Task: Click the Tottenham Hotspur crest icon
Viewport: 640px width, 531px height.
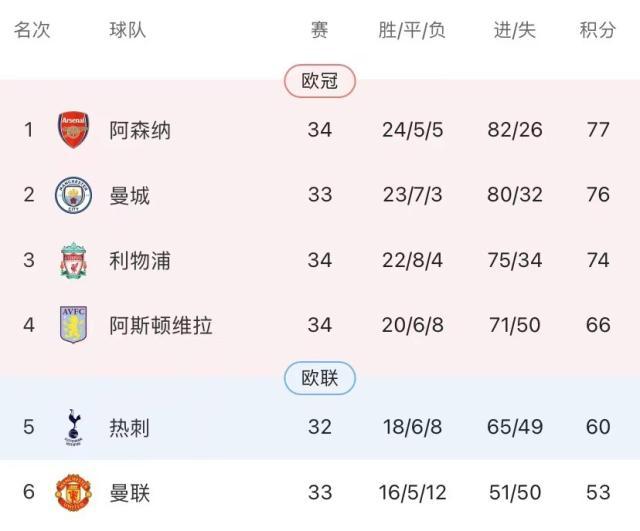Action: pyautogui.click(x=73, y=427)
